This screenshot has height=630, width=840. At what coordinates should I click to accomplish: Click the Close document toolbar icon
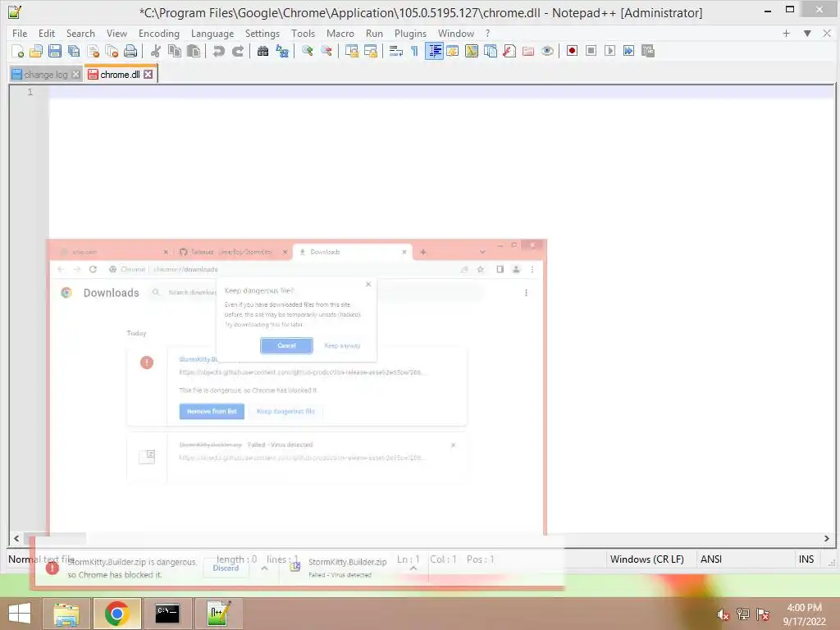click(x=93, y=51)
